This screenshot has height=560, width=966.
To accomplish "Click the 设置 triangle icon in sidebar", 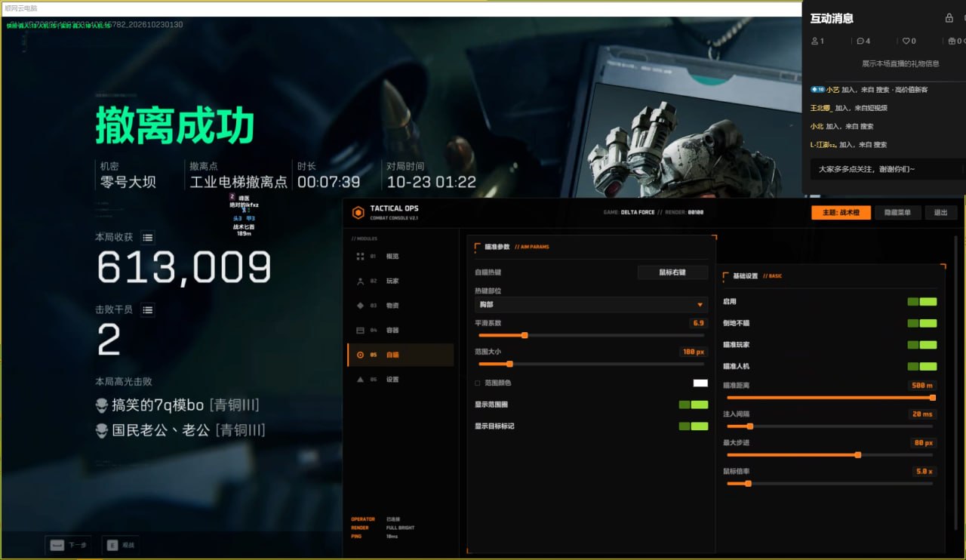I will click(x=360, y=380).
